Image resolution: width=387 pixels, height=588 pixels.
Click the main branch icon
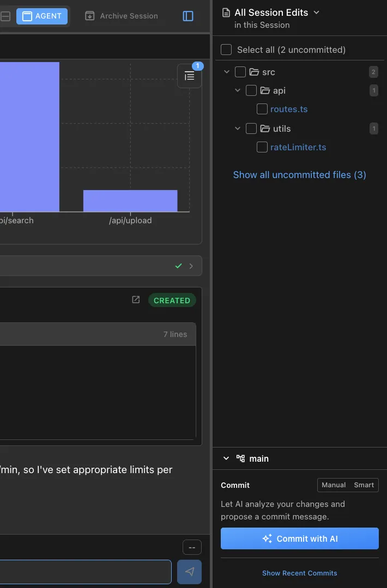tap(240, 458)
